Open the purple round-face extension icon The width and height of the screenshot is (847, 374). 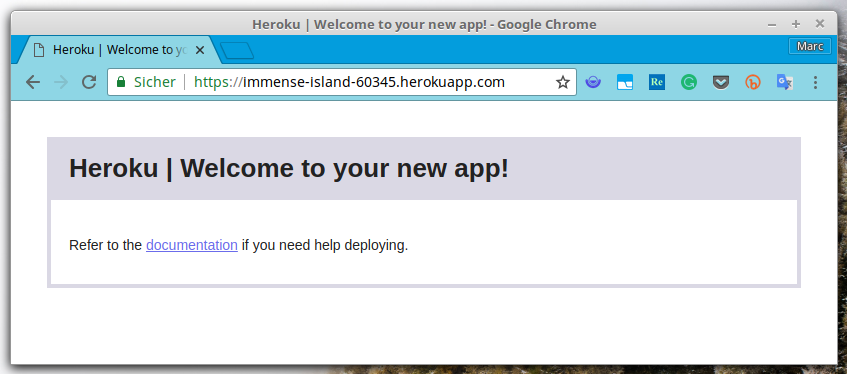click(x=593, y=82)
